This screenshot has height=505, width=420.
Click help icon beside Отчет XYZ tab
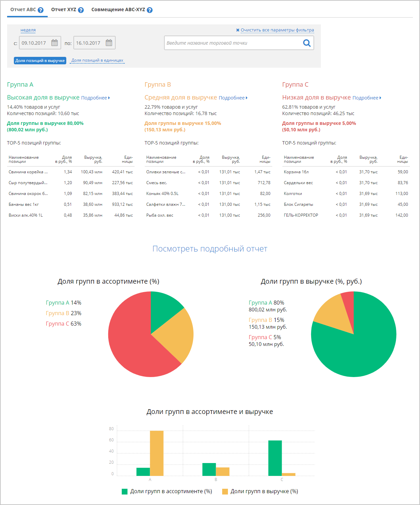tap(81, 10)
